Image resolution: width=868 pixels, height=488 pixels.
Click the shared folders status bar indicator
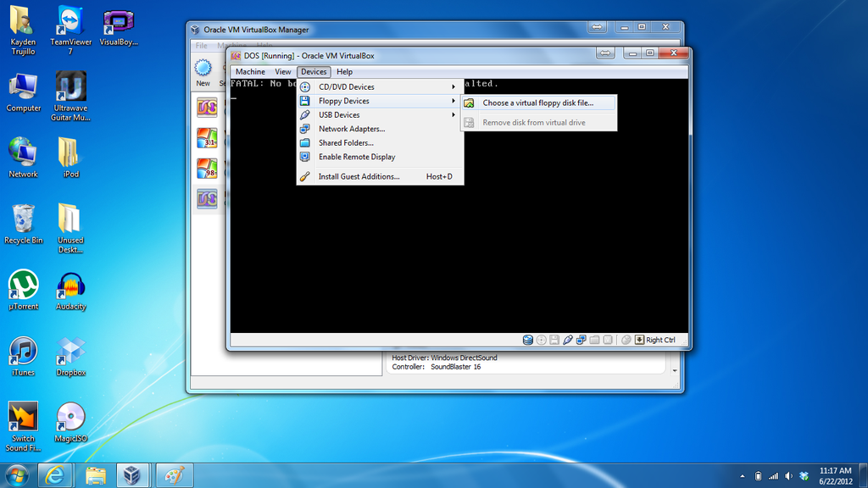point(594,340)
